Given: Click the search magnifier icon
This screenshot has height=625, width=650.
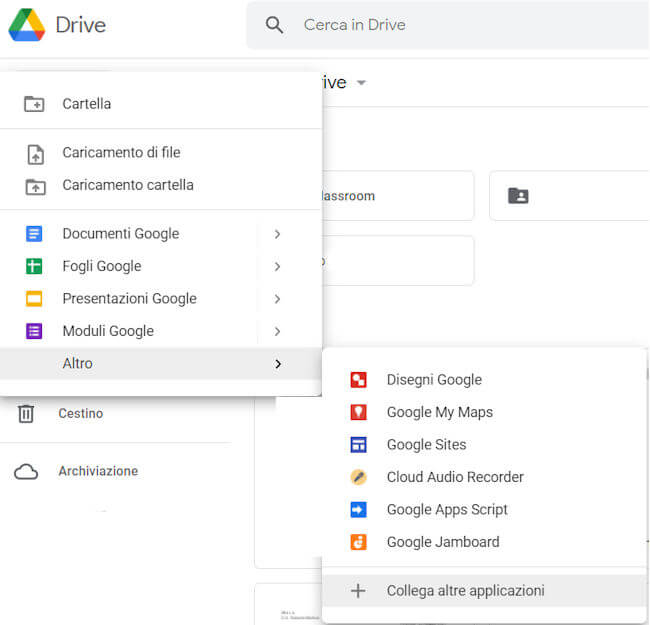Looking at the screenshot, I should click(275, 25).
